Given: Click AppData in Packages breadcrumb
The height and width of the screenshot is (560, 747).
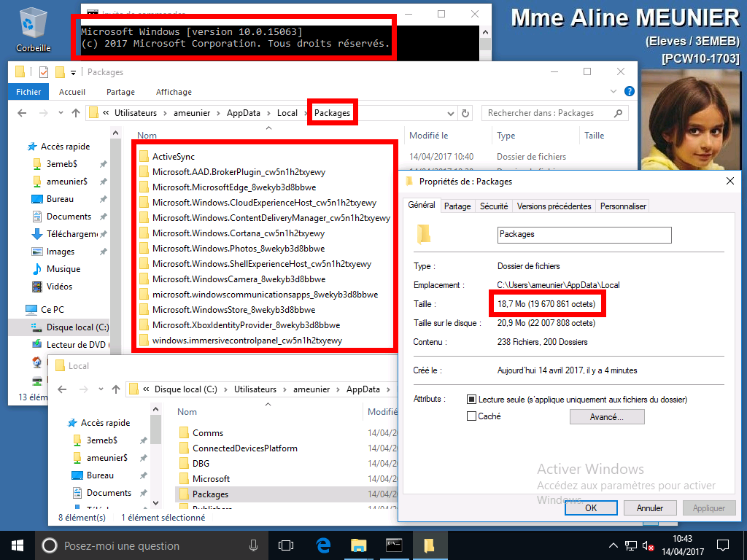Looking at the screenshot, I should [244, 113].
